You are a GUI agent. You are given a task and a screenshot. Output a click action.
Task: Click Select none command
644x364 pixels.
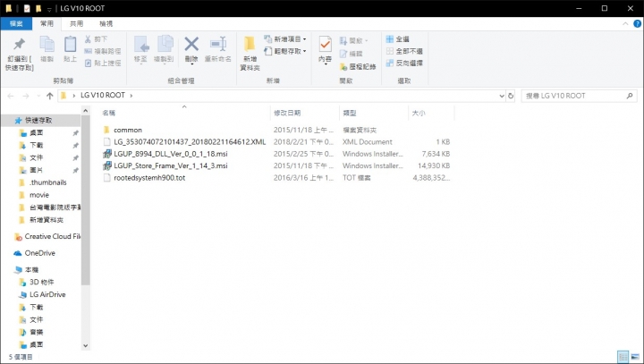(404, 51)
